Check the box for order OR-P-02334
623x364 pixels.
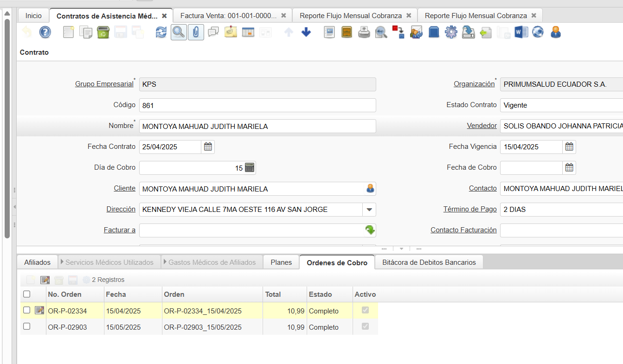(27, 310)
